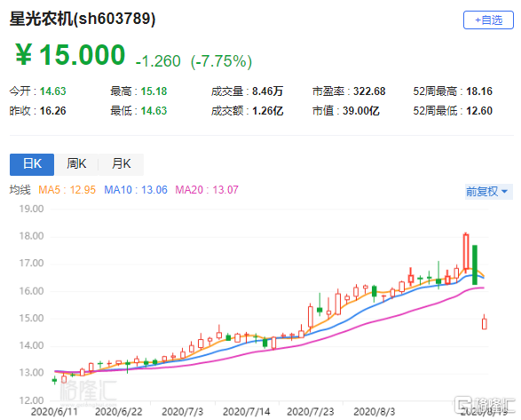Select the stock title 星光农机(sh603789)
Viewport: 521px width, 420px height.
tap(83, 19)
